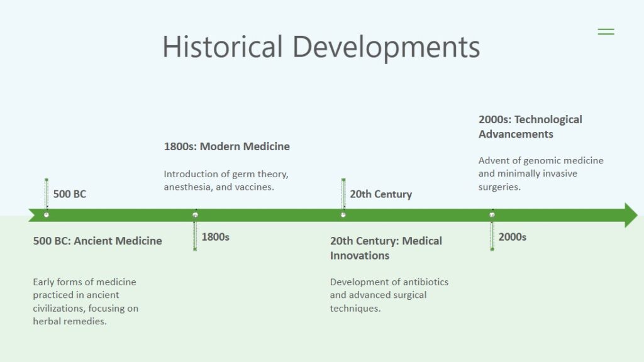
Task: Select '500 BC: Ancient Medicine' heading
Action: pos(97,241)
